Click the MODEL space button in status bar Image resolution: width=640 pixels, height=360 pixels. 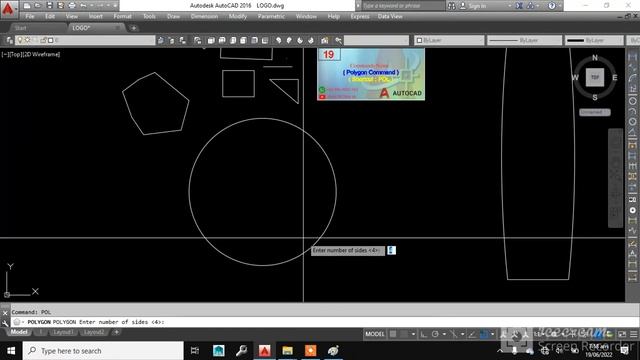375,334
